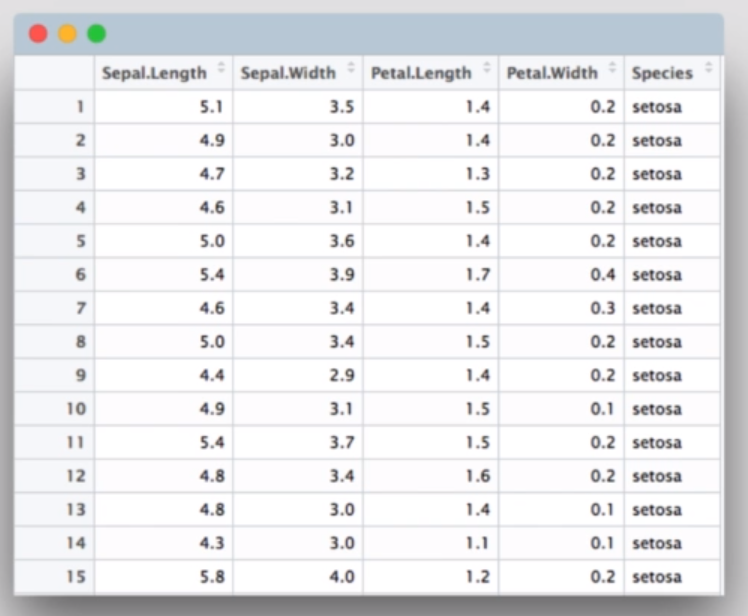Minimize the window with the yellow button

[x=67, y=34]
